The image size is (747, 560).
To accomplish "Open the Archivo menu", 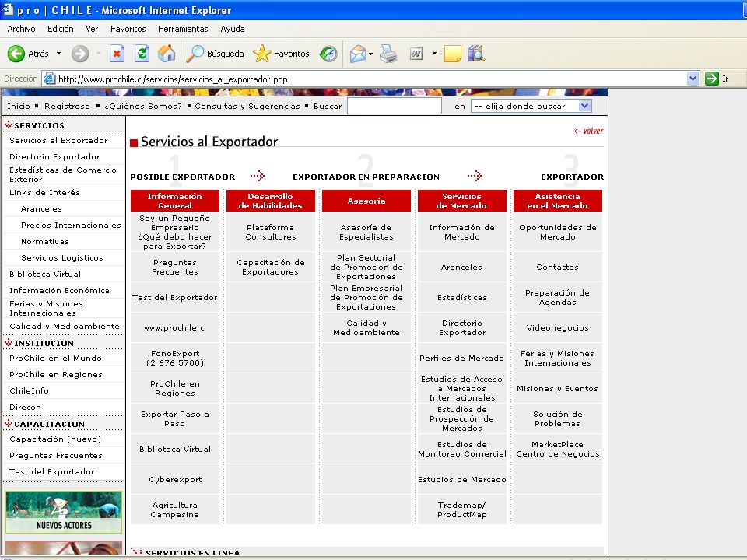I will [22, 29].
